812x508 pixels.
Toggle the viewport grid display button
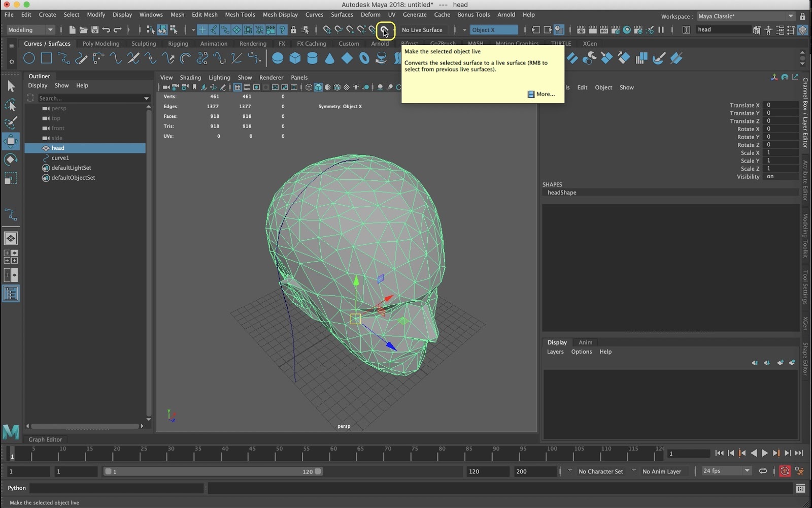click(x=237, y=87)
